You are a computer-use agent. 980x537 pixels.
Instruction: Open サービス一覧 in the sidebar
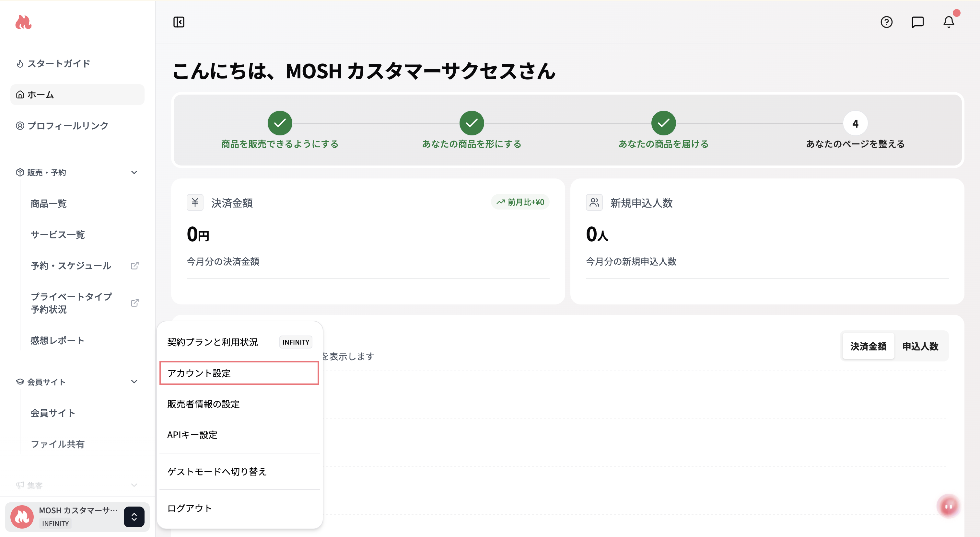pyautogui.click(x=58, y=234)
